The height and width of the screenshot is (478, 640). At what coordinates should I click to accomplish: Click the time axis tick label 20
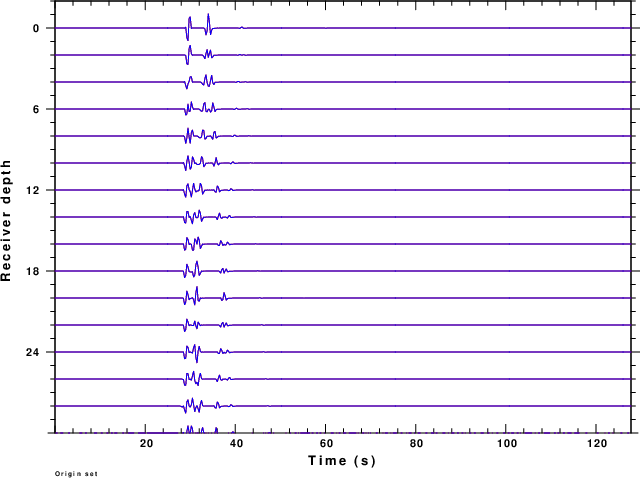146,443
